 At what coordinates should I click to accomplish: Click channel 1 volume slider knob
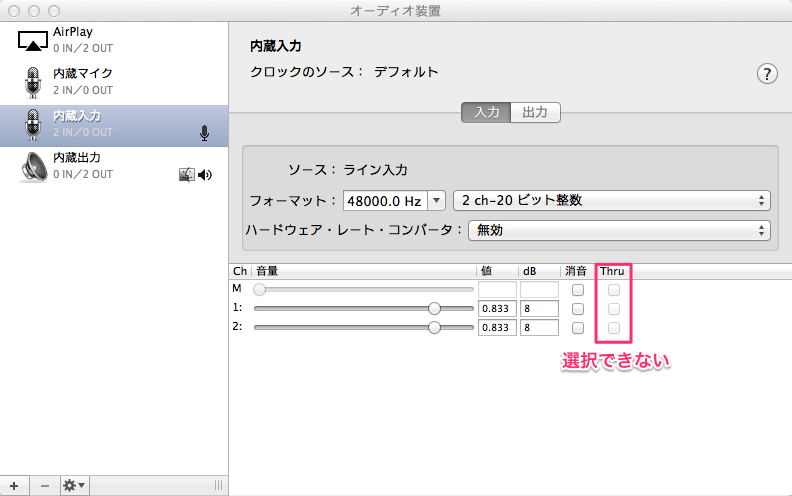pyautogui.click(x=434, y=308)
